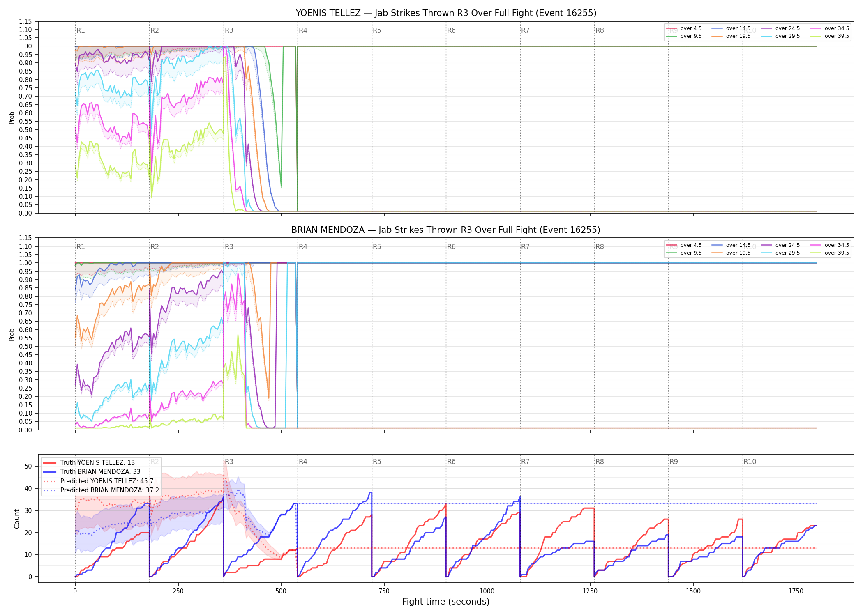Click the 1000 tick on the fight time axis

(x=487, y=591)
